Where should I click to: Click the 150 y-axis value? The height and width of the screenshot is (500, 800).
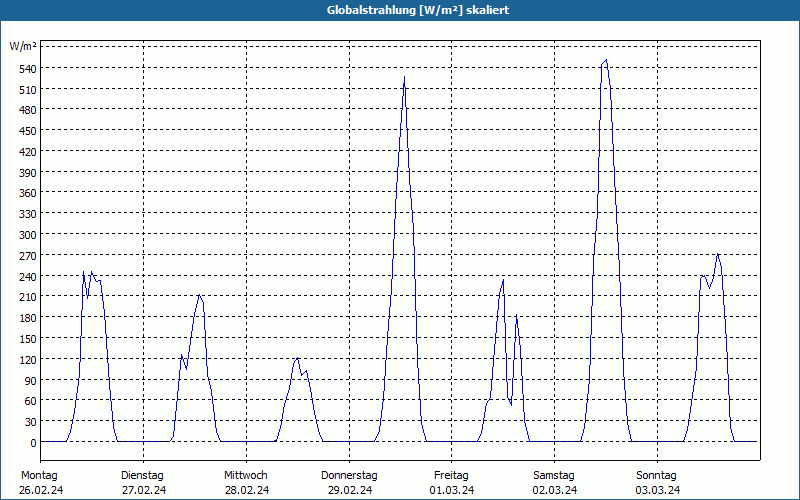(x=27, y=338)
